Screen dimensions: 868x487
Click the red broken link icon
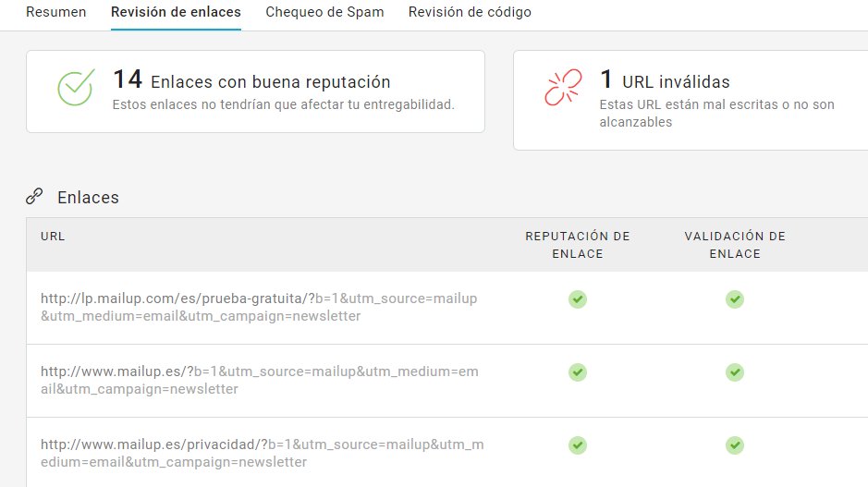pos(563,87)
